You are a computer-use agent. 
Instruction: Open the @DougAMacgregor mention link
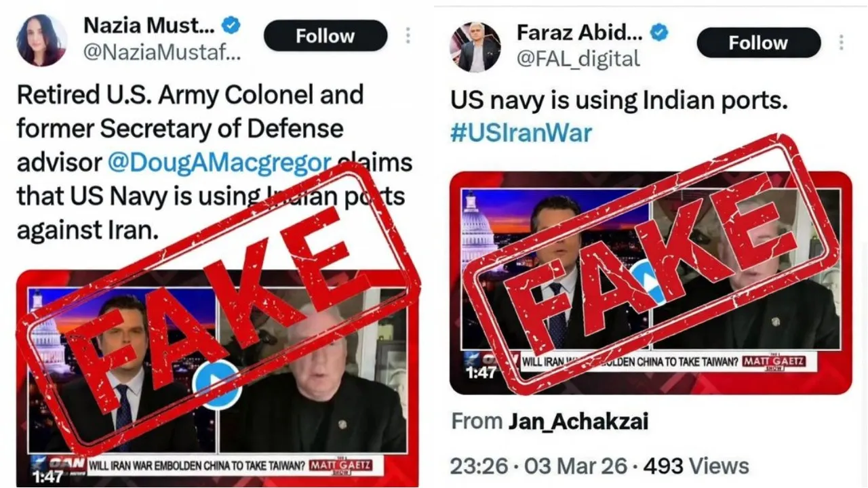coord(220,163)
